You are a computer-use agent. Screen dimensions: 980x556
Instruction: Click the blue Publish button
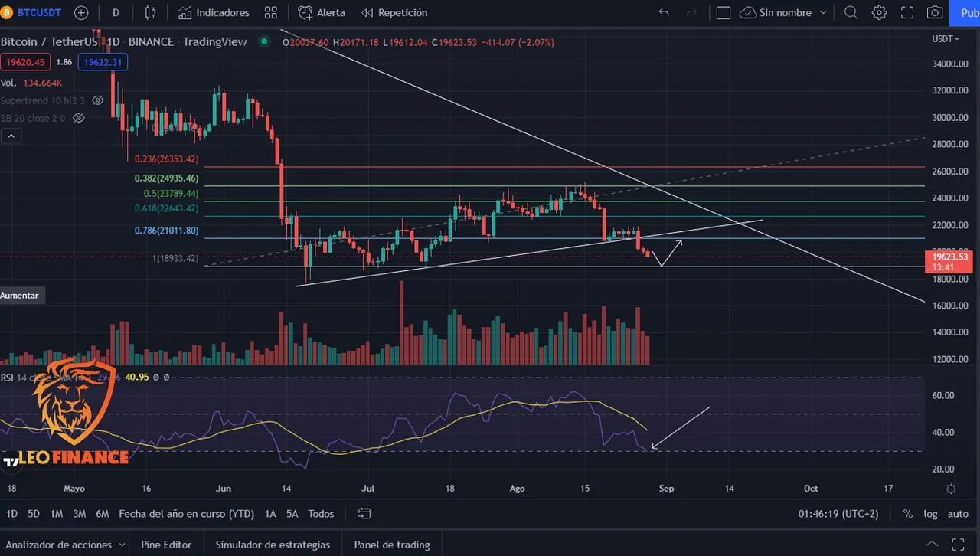click(x=966, y=13)
